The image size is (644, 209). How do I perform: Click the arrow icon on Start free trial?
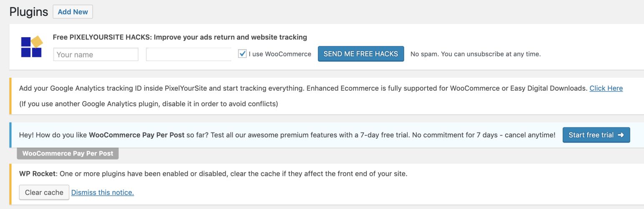[x=621, y=135]
